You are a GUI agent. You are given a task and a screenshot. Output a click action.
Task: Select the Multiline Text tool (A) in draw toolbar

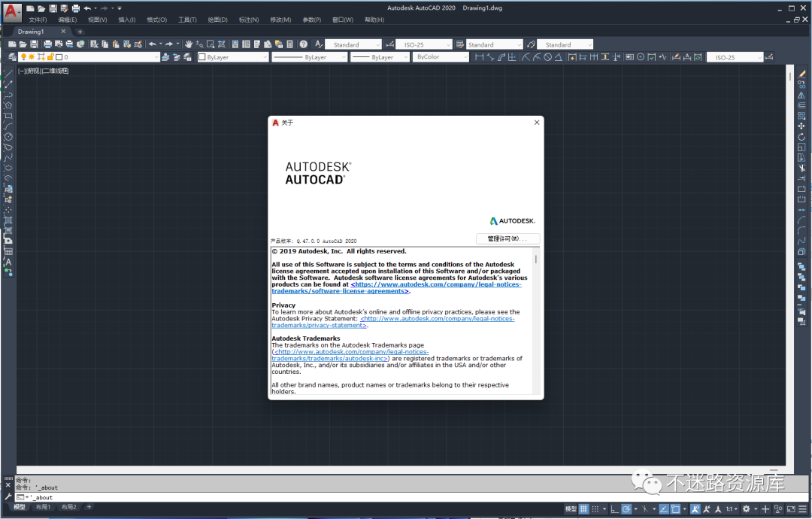(x=8, y=262)
